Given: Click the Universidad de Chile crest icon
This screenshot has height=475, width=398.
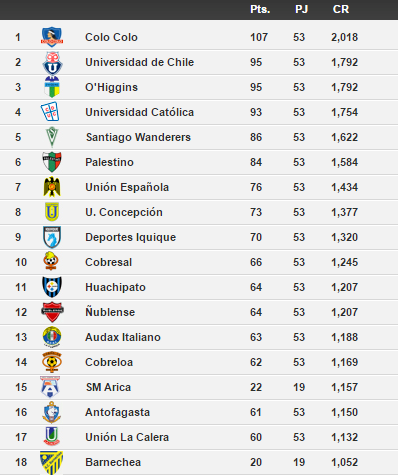Looking at the screenshot, I should 52,62.
